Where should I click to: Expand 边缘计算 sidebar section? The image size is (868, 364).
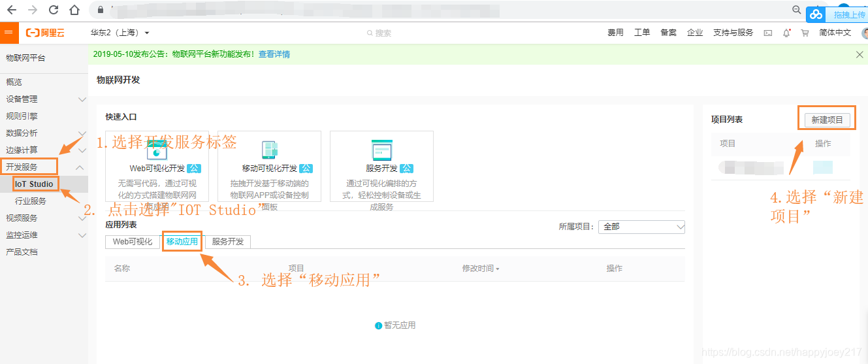coord(44,150)
